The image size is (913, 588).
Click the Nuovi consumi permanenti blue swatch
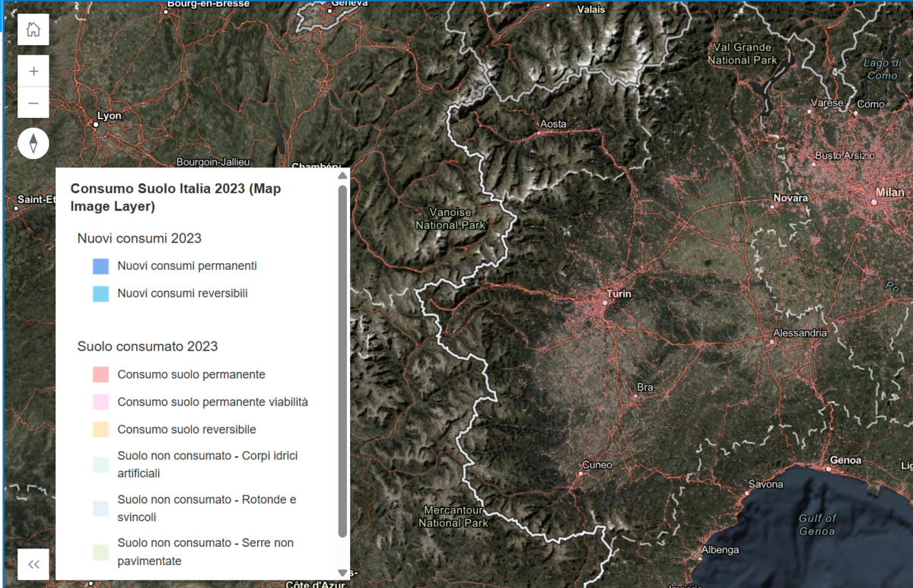(100, 266)
